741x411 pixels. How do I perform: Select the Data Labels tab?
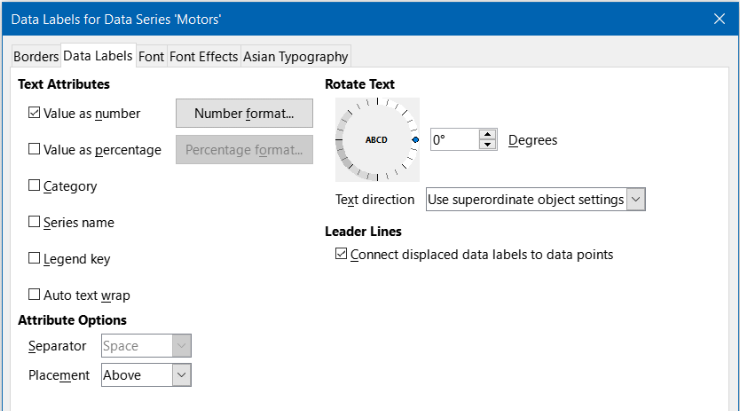tap(98, 56)
